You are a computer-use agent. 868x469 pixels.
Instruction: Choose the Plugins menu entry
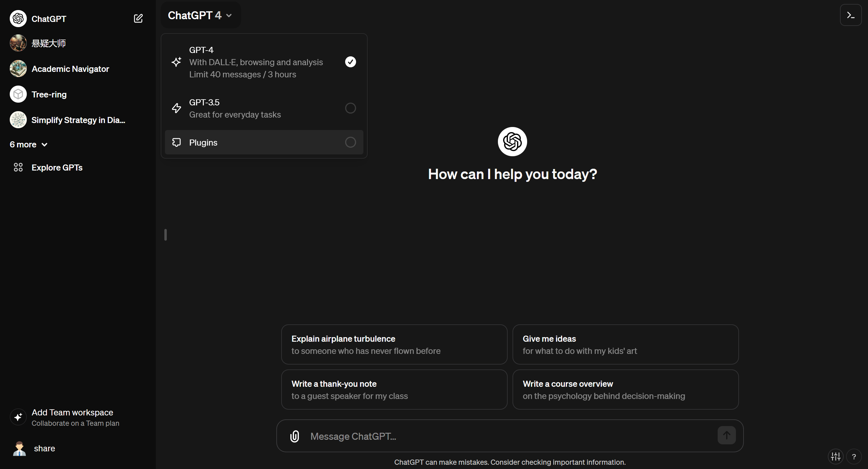[x=264, y=142]
